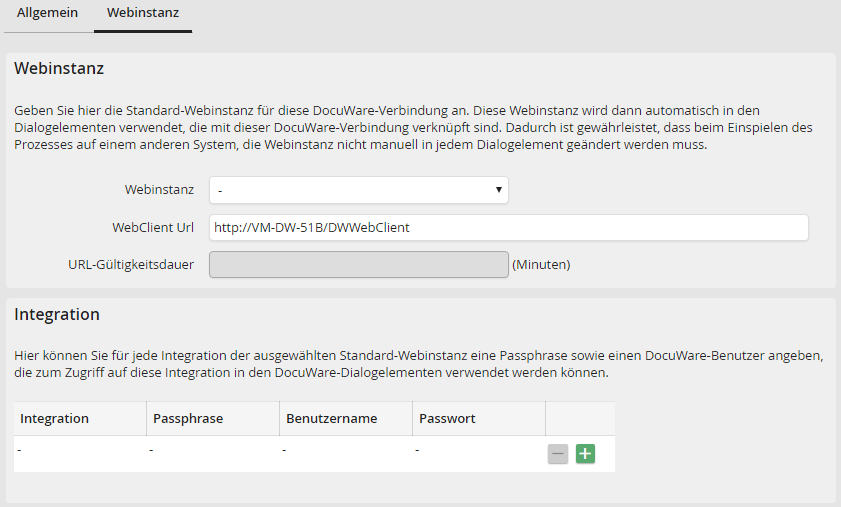Click the Integration section heading
Image resolution: width=841 pixels, height=507 pixels.
tap(57, 314)
